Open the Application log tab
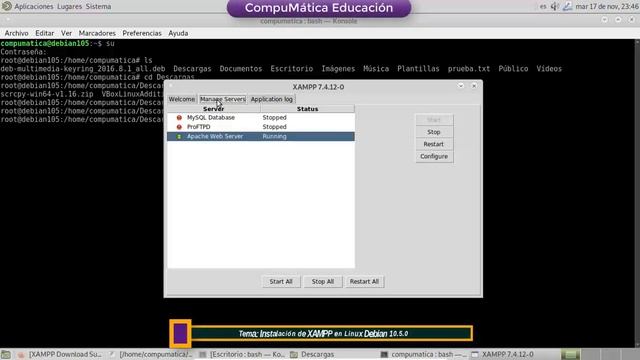 pyautogui.click(x=272, y=99)
